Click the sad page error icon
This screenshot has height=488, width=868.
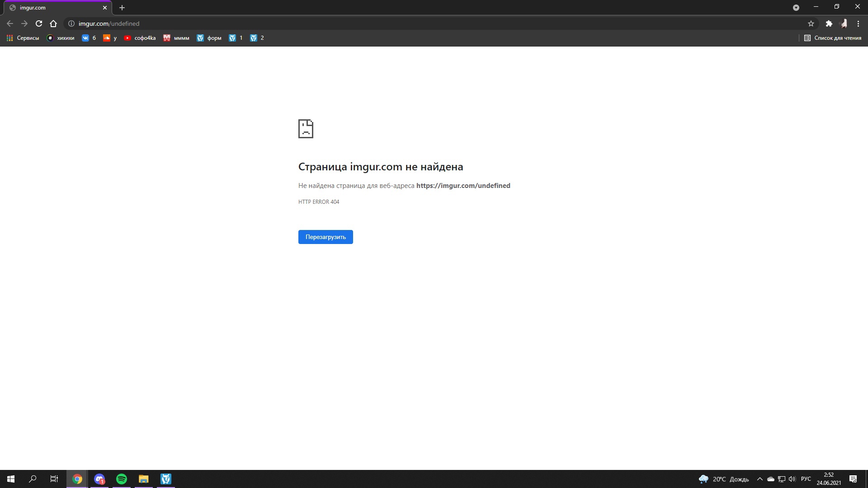click(x=306, y=129)
